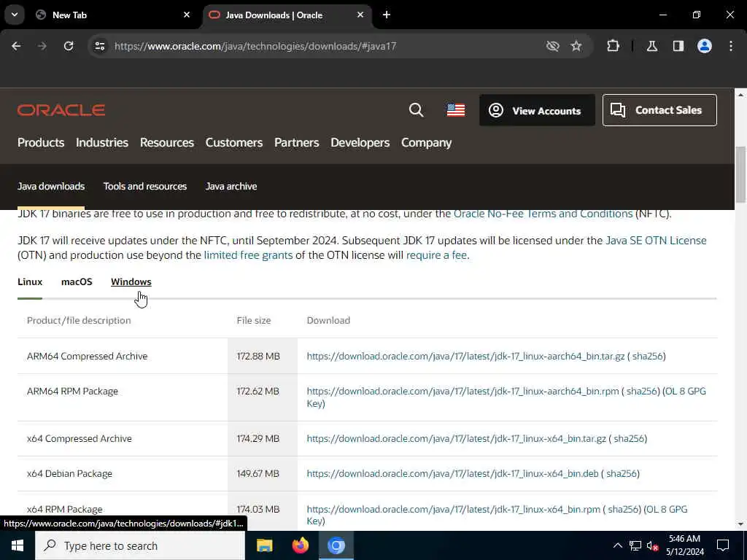Select the Java downloads sub-nav item
747x560 pixels.
click(x=51, y=186)
